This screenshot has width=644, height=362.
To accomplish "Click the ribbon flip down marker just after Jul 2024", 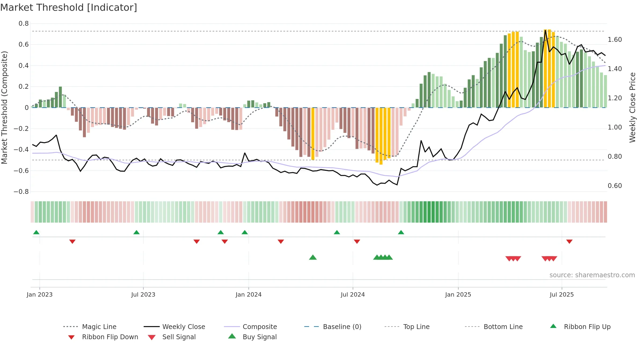I will tap(357, 242).
